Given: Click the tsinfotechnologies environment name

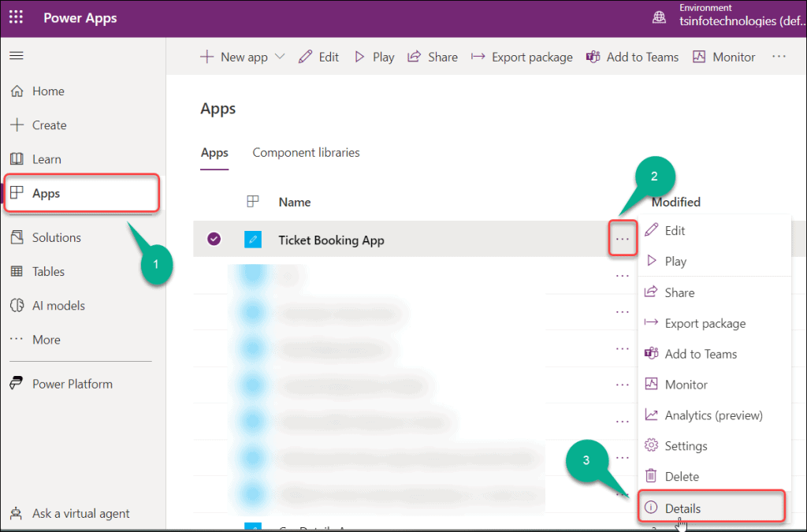Looking at the screenshot, I should (x=742, y=21).
